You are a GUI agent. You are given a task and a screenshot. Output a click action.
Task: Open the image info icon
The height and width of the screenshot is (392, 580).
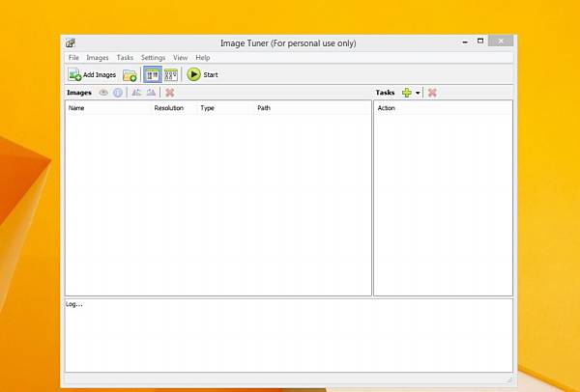[118, 93]
